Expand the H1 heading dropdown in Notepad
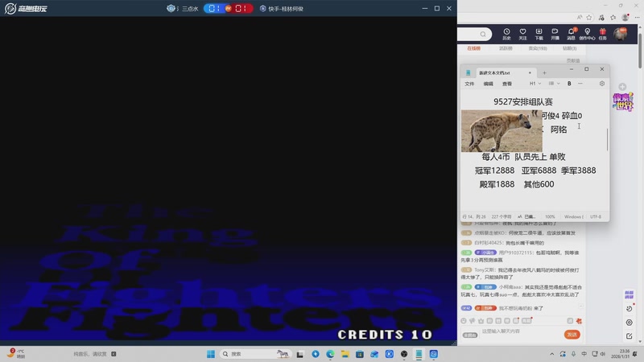 [535, 84]
